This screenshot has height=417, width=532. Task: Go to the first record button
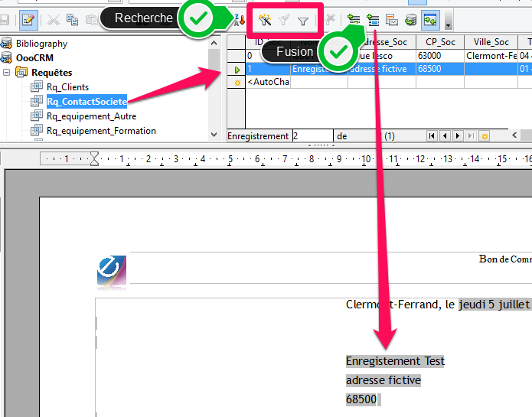tap(432, 136)
